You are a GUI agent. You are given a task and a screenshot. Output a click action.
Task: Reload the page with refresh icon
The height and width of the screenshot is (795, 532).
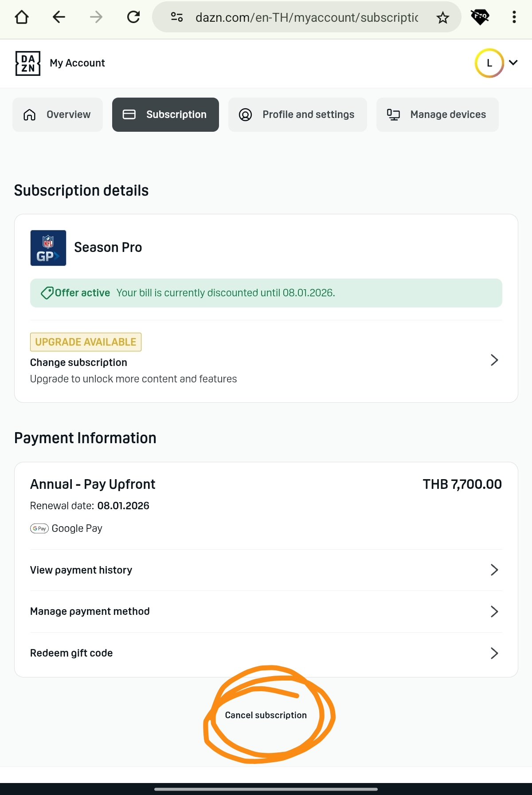click(133, 17)
